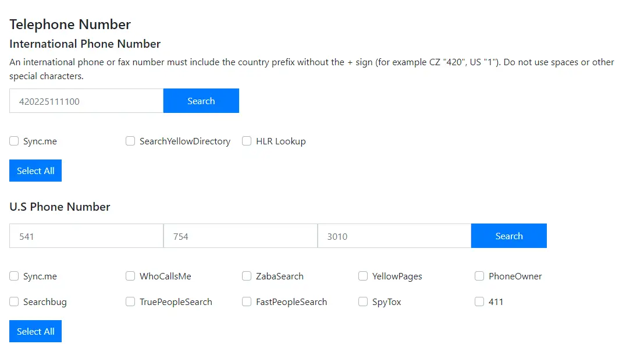The image size is (644, 344).
Task: Check the YellowPages option
Action: 363,276
